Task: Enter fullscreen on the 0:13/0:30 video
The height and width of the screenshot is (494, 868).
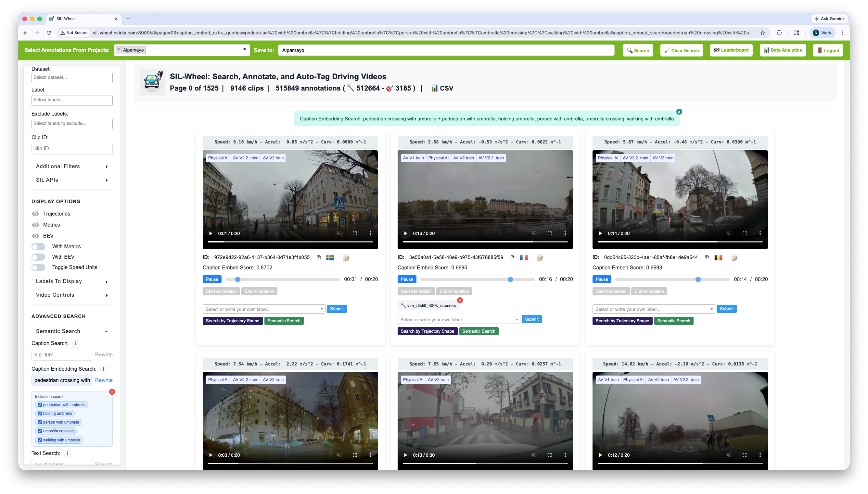Action: click(550, 455)
